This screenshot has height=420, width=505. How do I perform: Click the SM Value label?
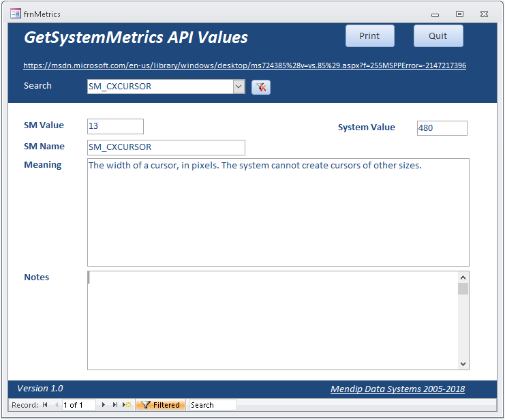(44, 125)
